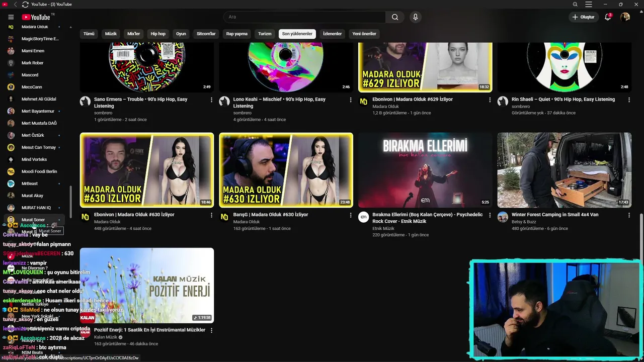Click Madara Olduk avatar beside BarışG #630
This screenshot has height=362, width=644.
pos(224,217)
